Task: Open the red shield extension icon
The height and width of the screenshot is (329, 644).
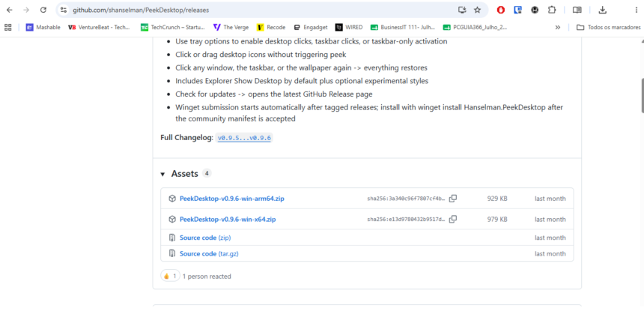Action: point(501,10)
